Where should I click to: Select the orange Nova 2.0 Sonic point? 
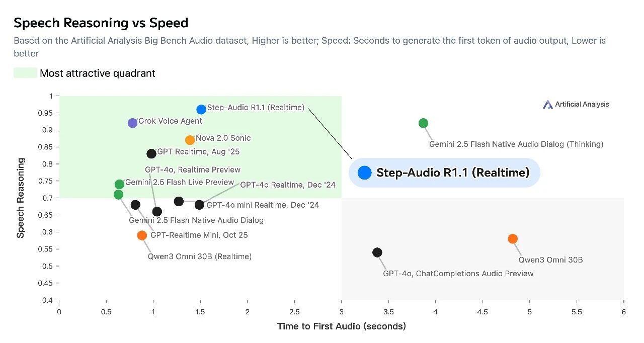pyautogui.click(x=190, y=140)
